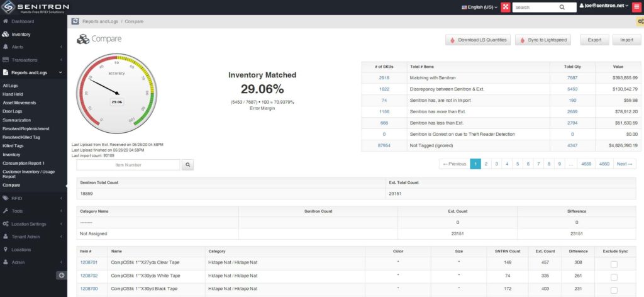Click the Download LS Quantities button
The width and height of the screenshot is (644, 297).
point(478,40)
